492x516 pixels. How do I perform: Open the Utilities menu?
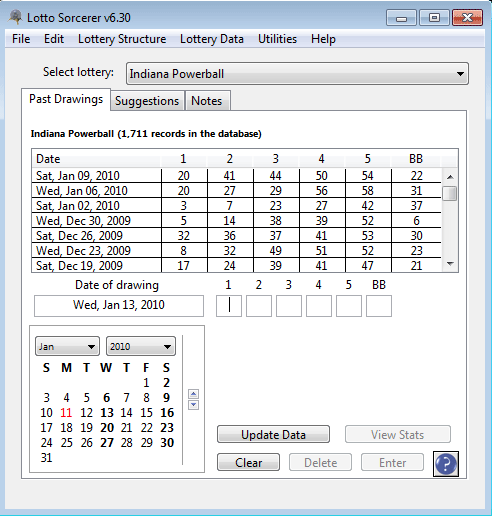[x=277, y=39]
